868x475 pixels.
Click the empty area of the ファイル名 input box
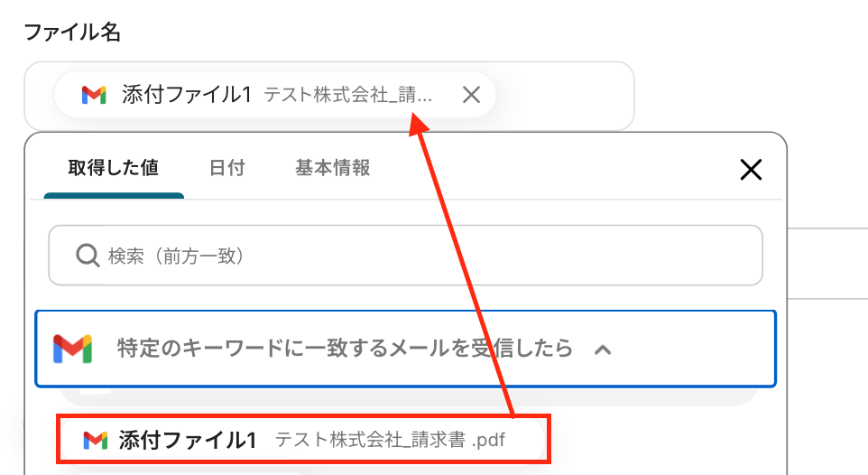(564, 96)
